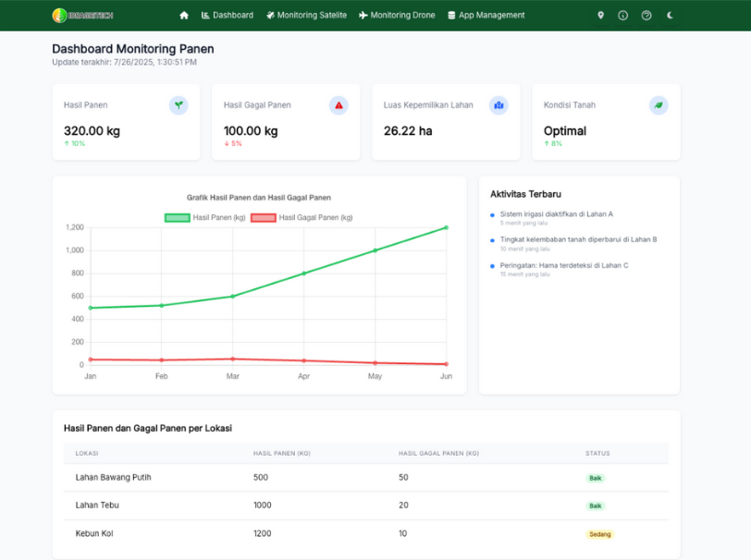Hide the Hasil Gagal Panen (kg) legend series
The image size is (751, 560).
click(x=302, y=217)
